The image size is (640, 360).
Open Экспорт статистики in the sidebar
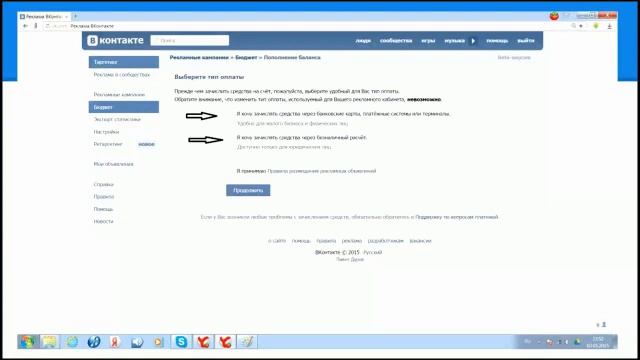click(117, 120)
